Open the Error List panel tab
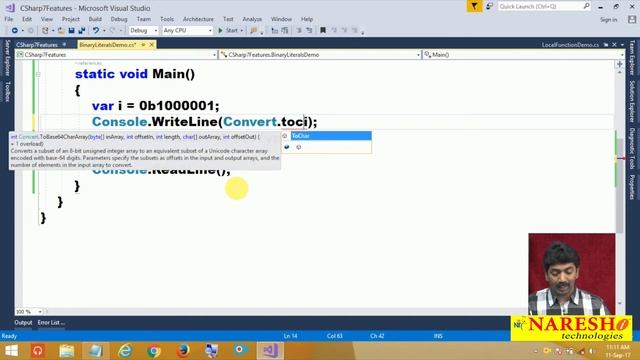This screenshot has height=360, width=640. tap(51, 322)
